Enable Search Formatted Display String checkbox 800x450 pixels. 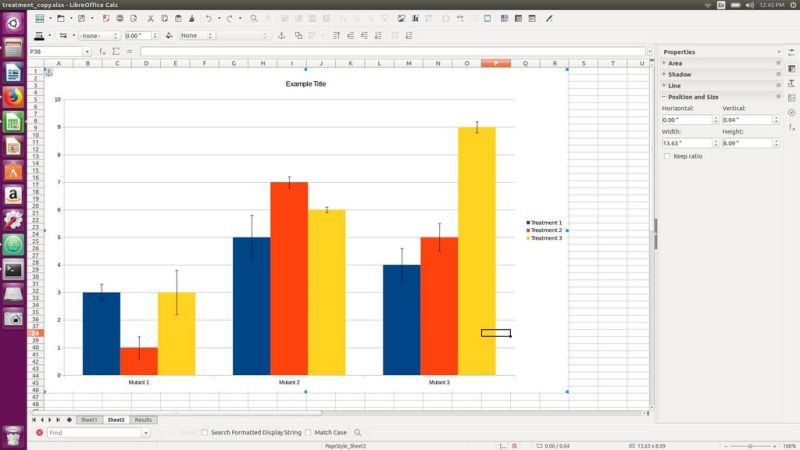(205, 433)
